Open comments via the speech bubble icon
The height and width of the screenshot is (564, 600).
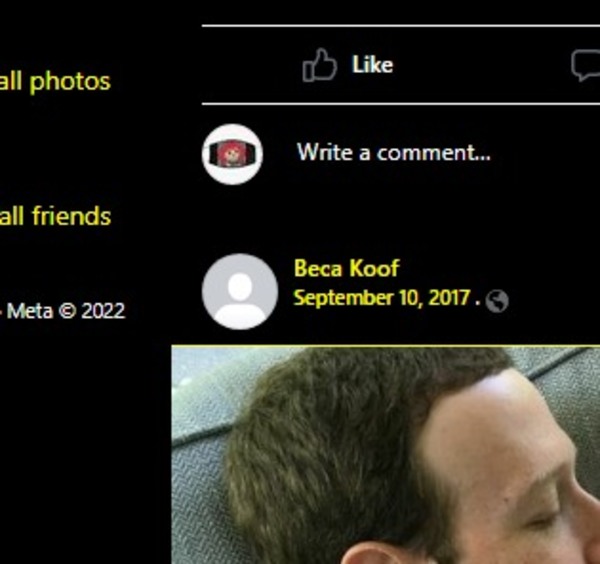coord(586,66)
